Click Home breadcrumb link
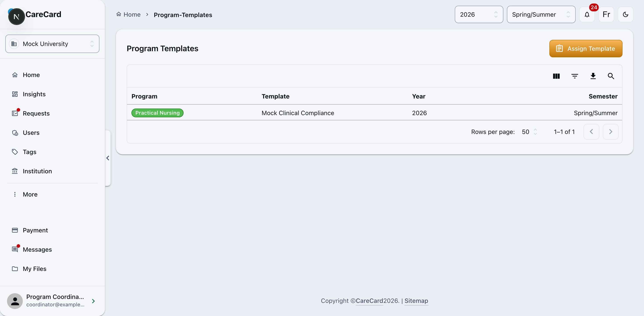 [x=129, y=14]
